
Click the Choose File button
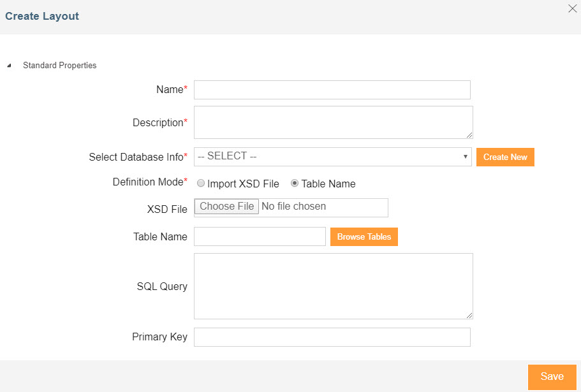click(x=227, y=207)
